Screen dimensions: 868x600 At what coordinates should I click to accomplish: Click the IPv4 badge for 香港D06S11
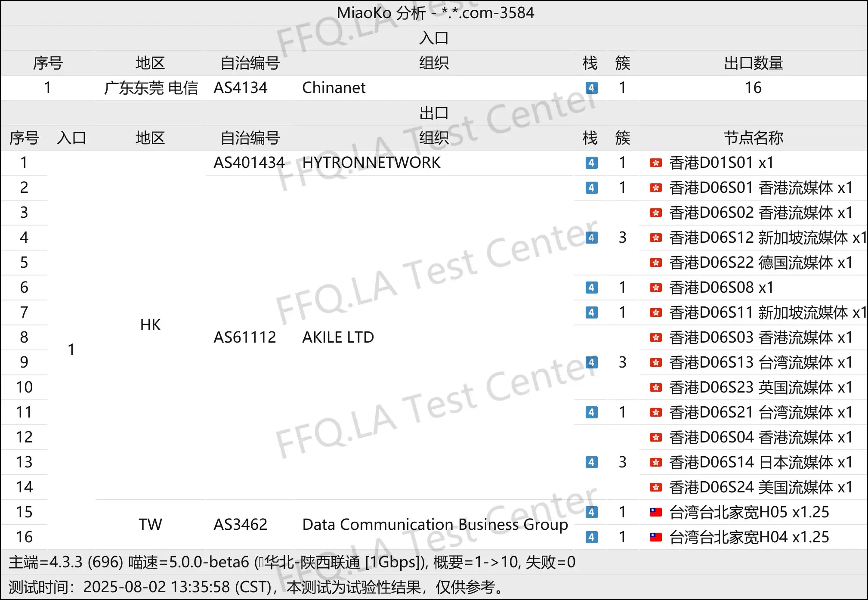[591, 312]
